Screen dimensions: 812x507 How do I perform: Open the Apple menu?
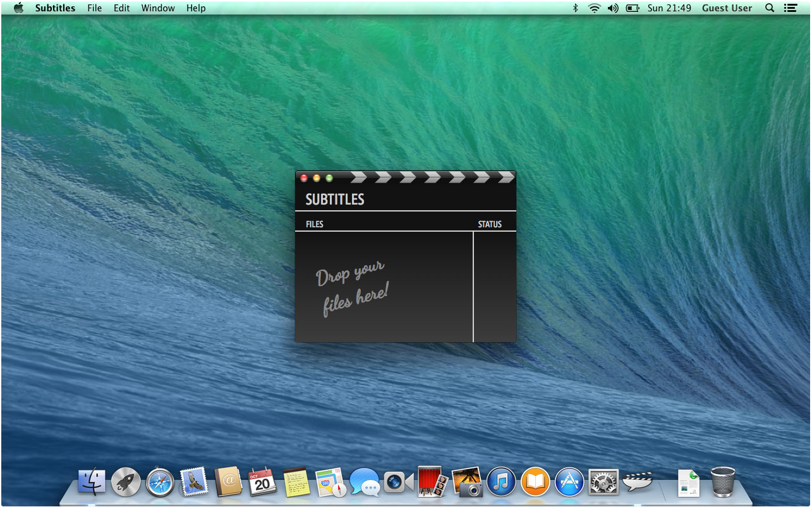18,8
